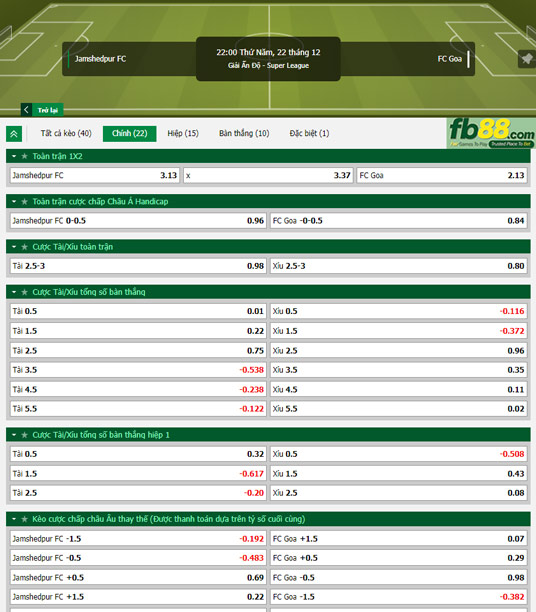Click the Jamshedpur FC team name in header

click(x=100, y=59)
